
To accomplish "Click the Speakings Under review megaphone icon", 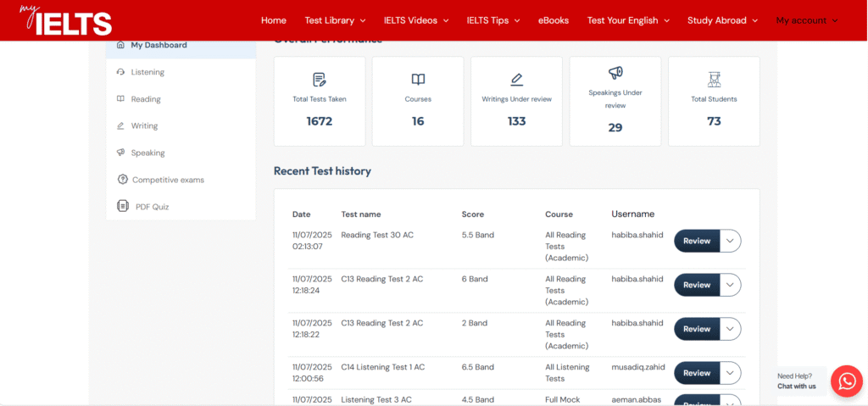I will 615,73.
